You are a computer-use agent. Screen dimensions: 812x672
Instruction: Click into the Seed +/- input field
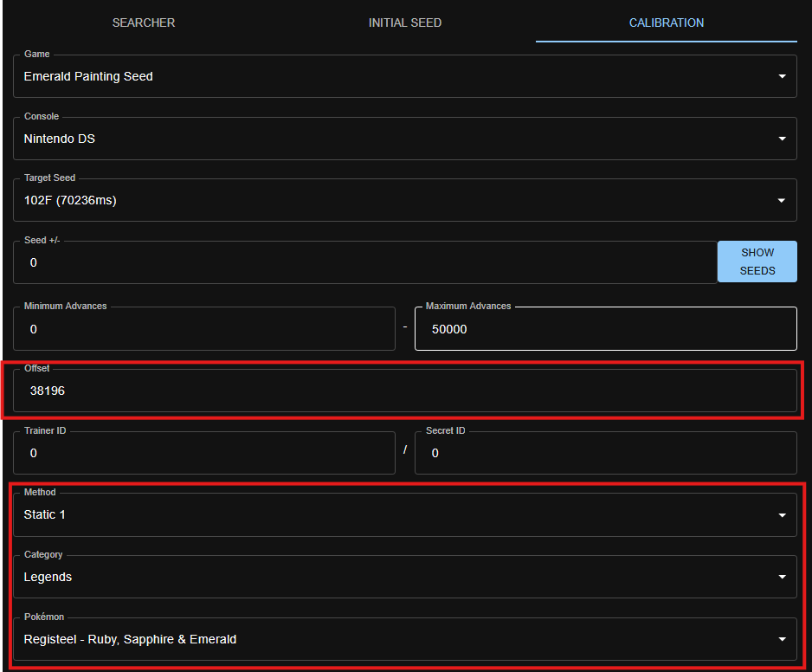point(364,262)
